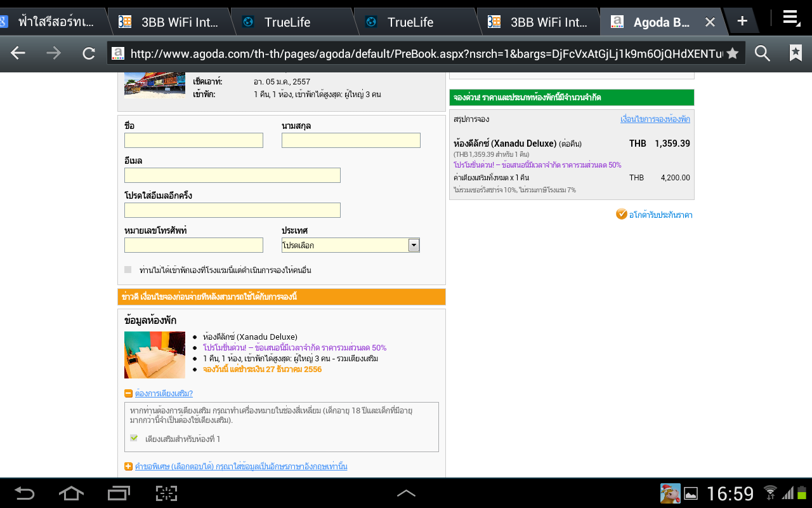Tap Android back button
Screen dimensions: 812x508
[x=25, y=493]
